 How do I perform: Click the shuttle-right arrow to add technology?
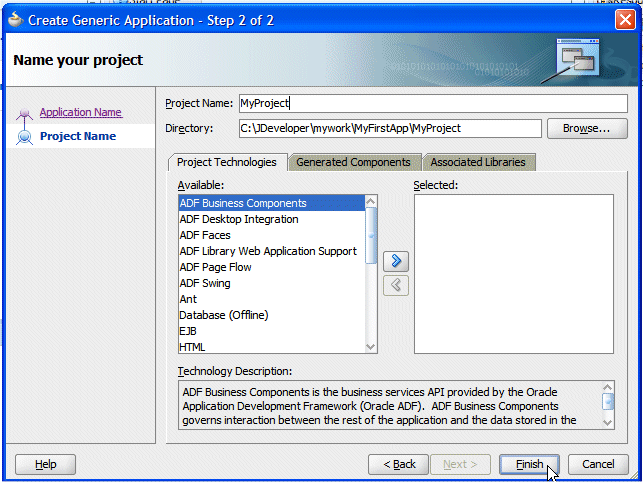396,261
